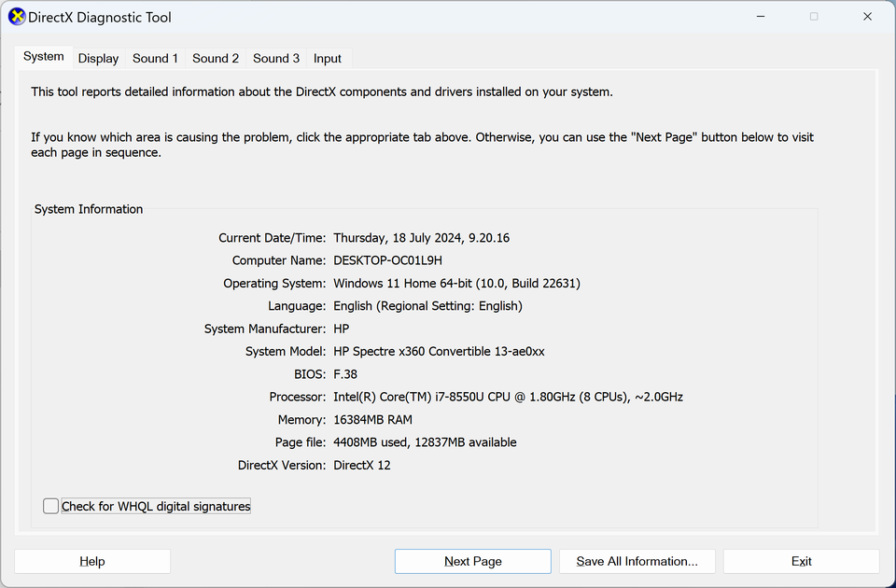Click the 16384MB RAM memory value
The width and height of the screenshot is (896, 588).
[372, 420]
